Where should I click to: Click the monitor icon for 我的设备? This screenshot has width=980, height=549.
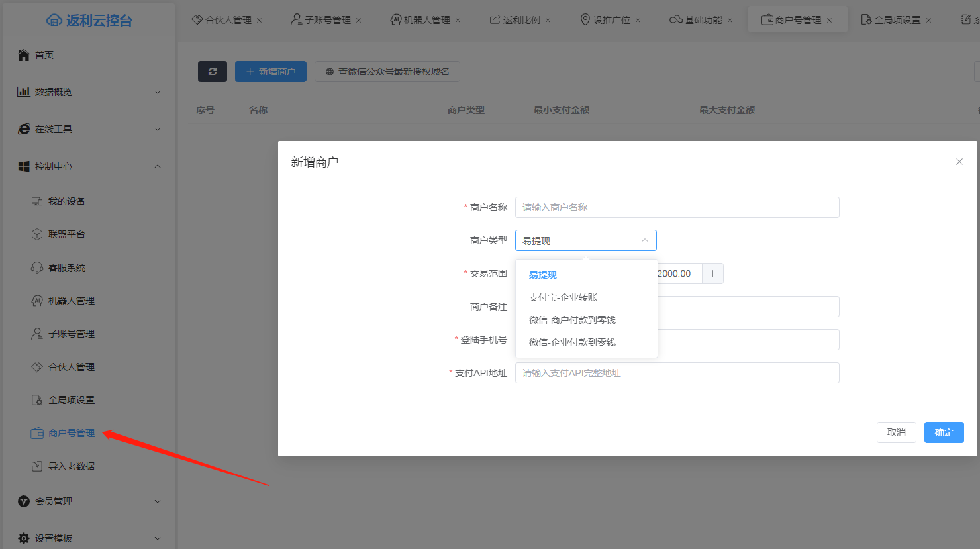coord(37,201)
